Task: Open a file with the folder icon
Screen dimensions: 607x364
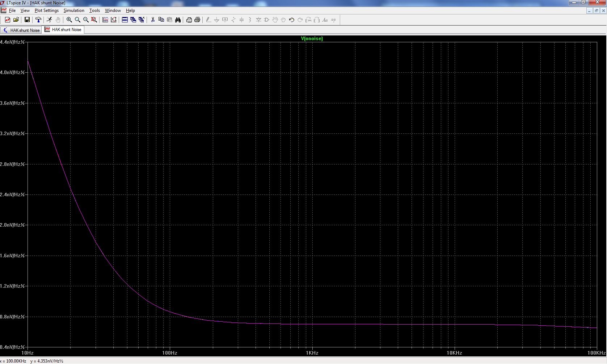Action: [16, 20]
